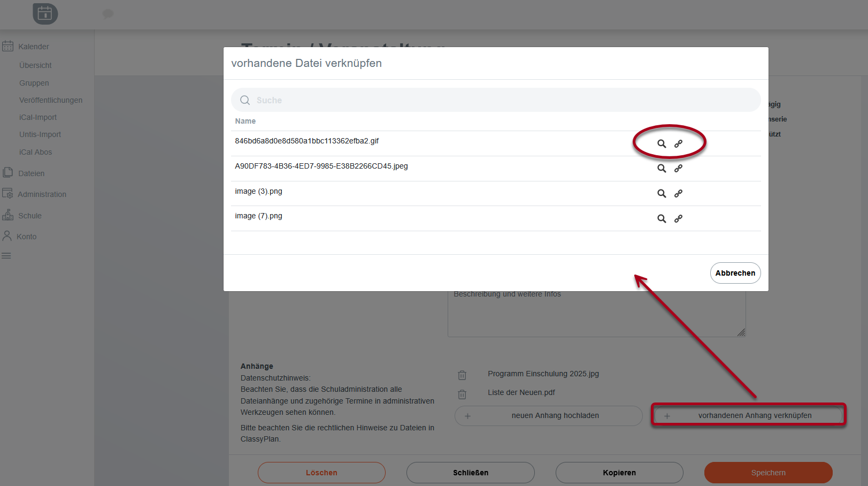Collapse sidebar with hamburger menu icon

(6, 256)
